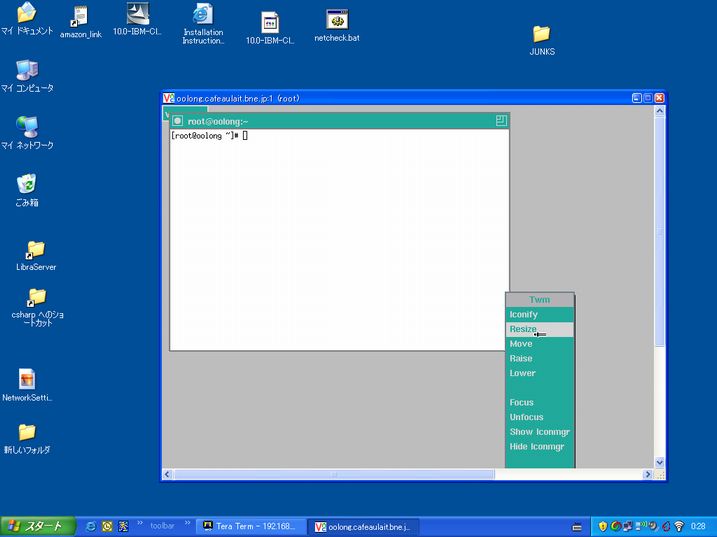
Task: Click the xterm iconify button in titlebar
Action: pyautogui.click(x=178, y=121)
